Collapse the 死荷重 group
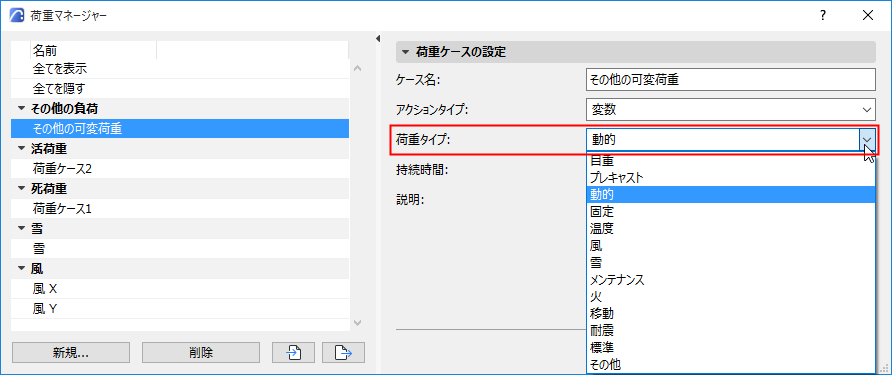 [x=22, y=188]
